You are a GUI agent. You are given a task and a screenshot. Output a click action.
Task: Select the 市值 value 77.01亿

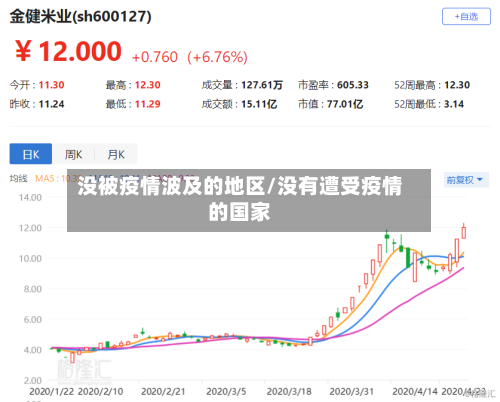pos(345,104)
